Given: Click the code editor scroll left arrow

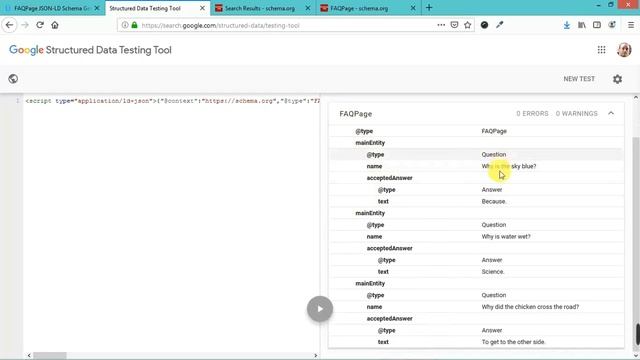Looking at the screenshot, I should pyautogui.click(x=29, y=356).
